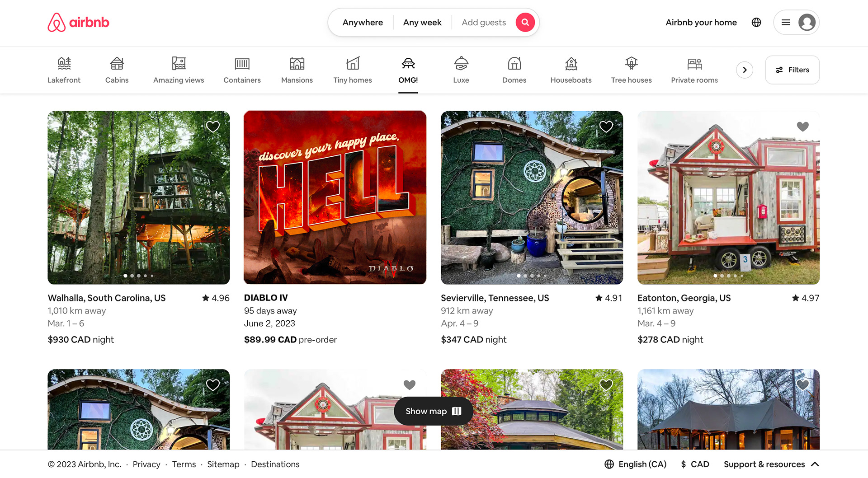This screenshot has height=478, width=868.
Task: Toggle wishlist heart on Eatonton, Georgia listing
Action: click(x=803, y=127)
